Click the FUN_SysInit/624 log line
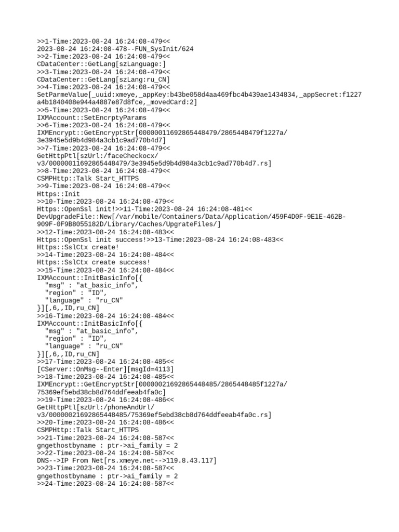 115,49
